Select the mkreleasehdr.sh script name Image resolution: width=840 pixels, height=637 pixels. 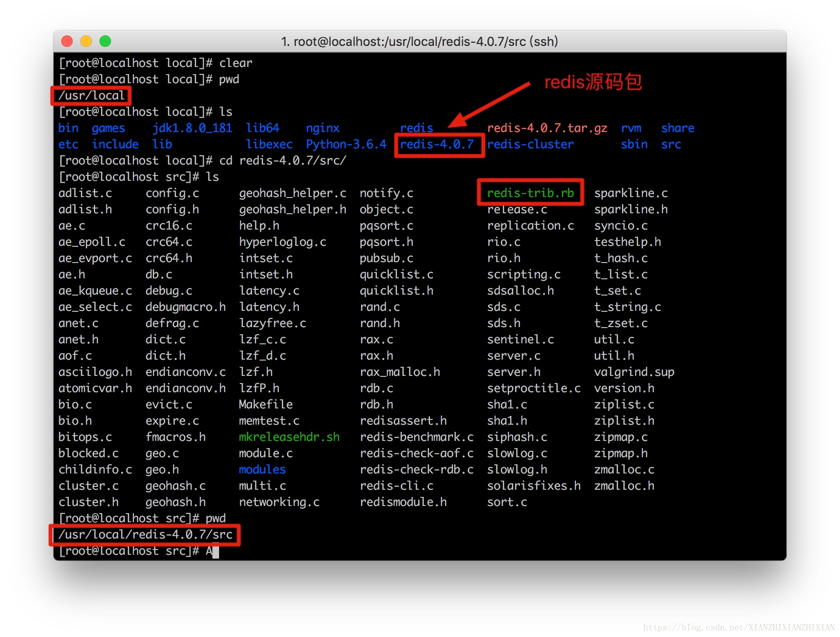pyautogui.click(x=289, y=437)
